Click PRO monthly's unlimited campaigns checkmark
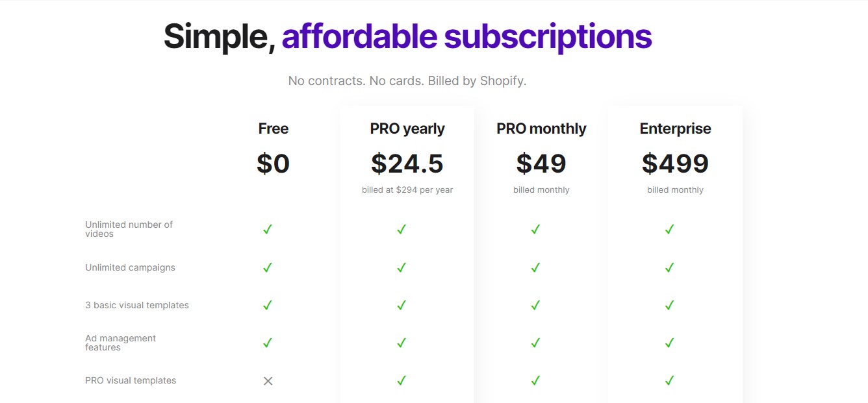 535,267
